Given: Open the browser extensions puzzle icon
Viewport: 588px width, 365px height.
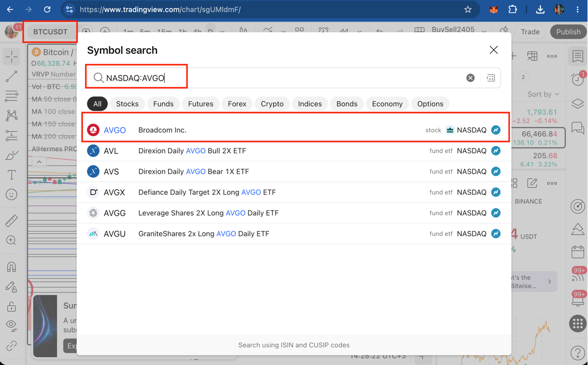Looking at the screenshot, I should tap(512, 9).
